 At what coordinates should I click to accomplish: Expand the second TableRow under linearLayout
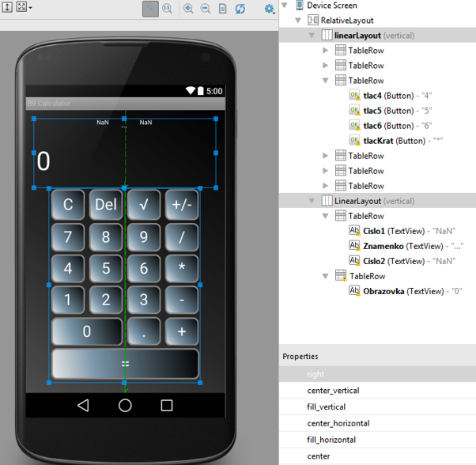pos(326,66)
